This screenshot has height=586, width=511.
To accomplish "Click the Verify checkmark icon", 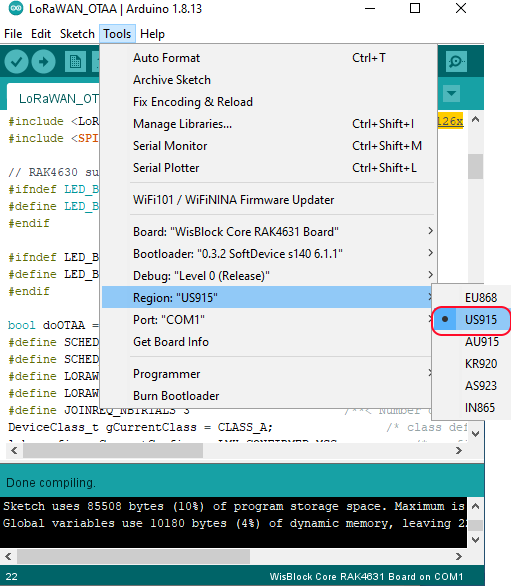I will click(x=16, y=61).
